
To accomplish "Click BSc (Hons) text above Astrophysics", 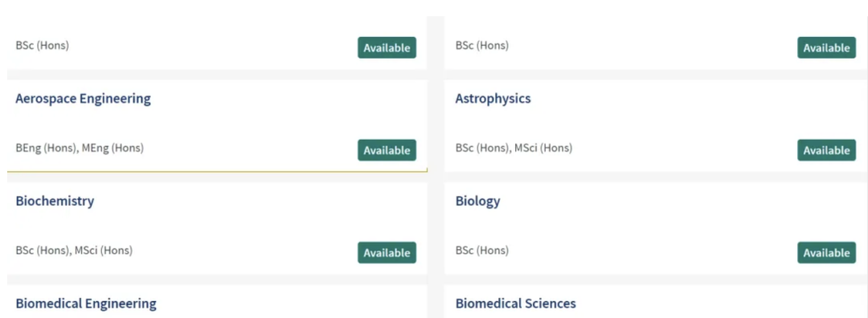I will click(x=481, y=45).
